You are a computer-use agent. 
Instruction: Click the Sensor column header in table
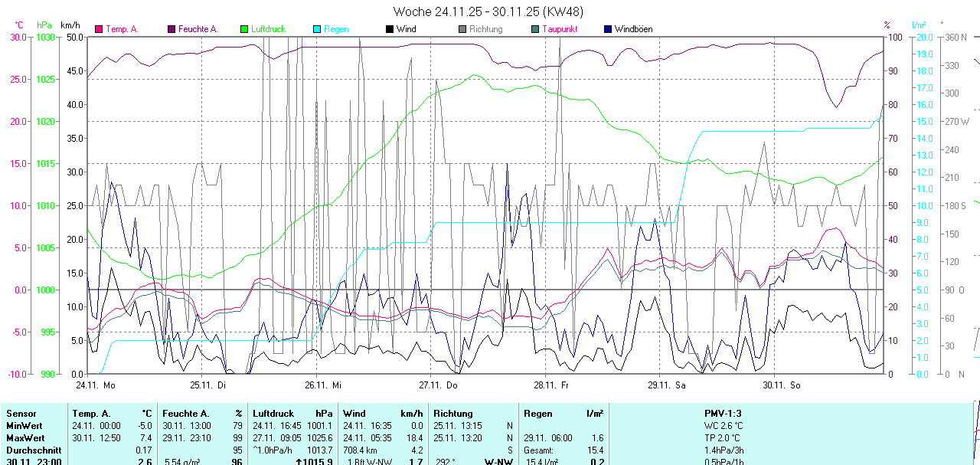[x=21, y=413]
